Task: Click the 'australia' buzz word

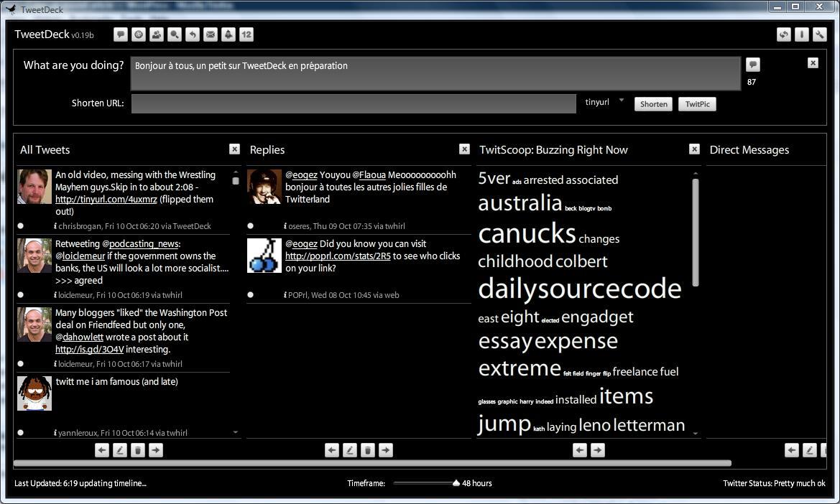Action: [x=520, y=203]
